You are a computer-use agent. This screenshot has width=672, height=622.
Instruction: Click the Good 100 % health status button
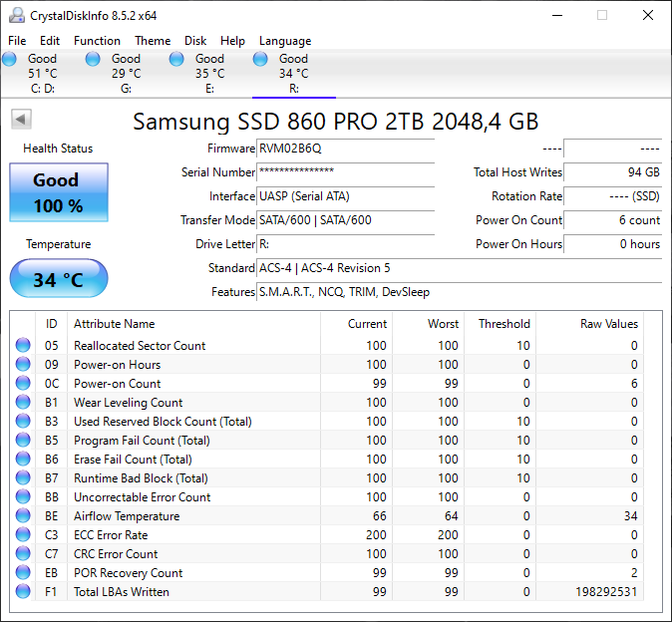(58, 192)
